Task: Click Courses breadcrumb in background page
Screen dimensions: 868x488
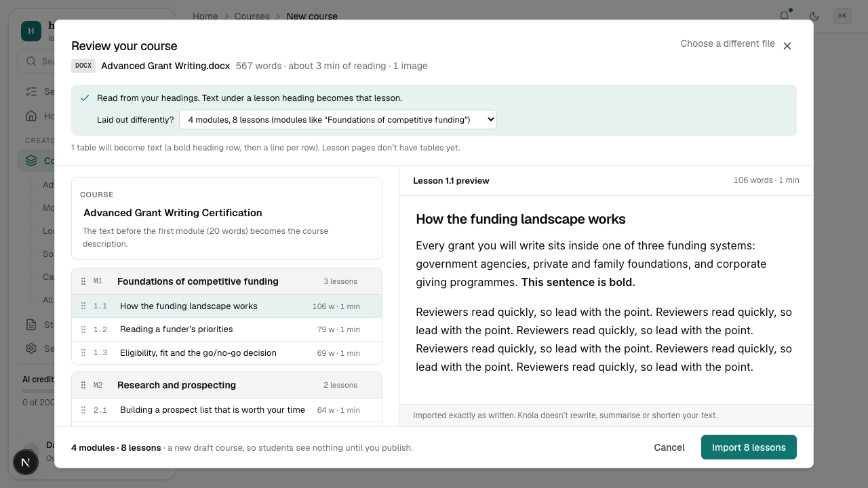Action: 252,16
